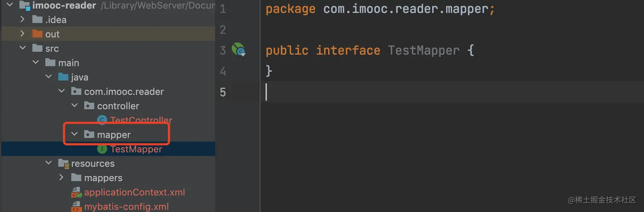Select the java folder label
This screenshot has width=644, height=212.
[80, 77]
